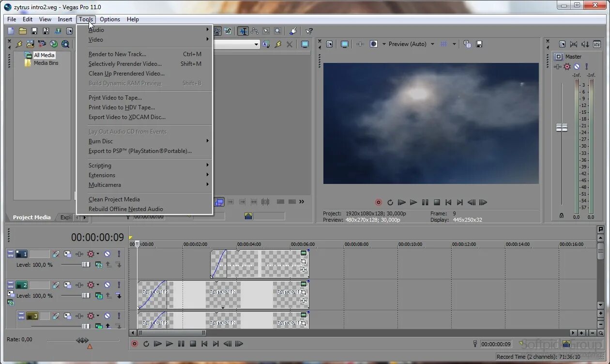
Task: Click the What's This help icon
Action: [x=309, y=31]
